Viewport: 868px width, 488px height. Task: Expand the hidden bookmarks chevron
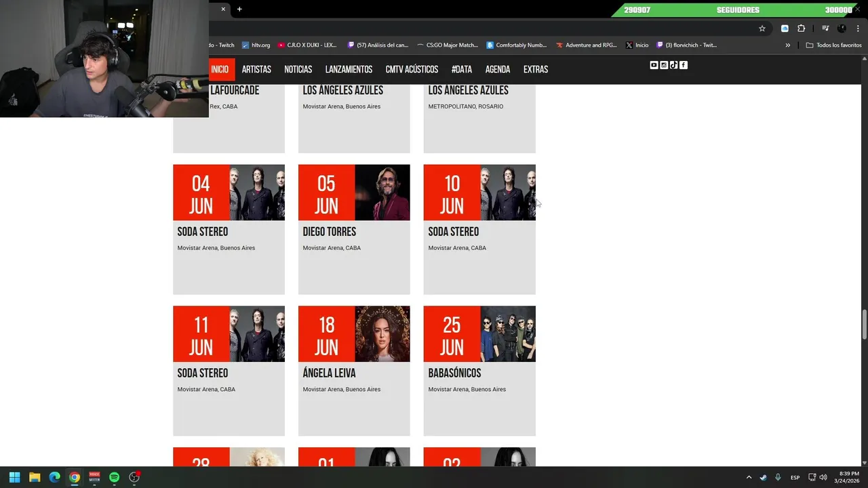788,45
